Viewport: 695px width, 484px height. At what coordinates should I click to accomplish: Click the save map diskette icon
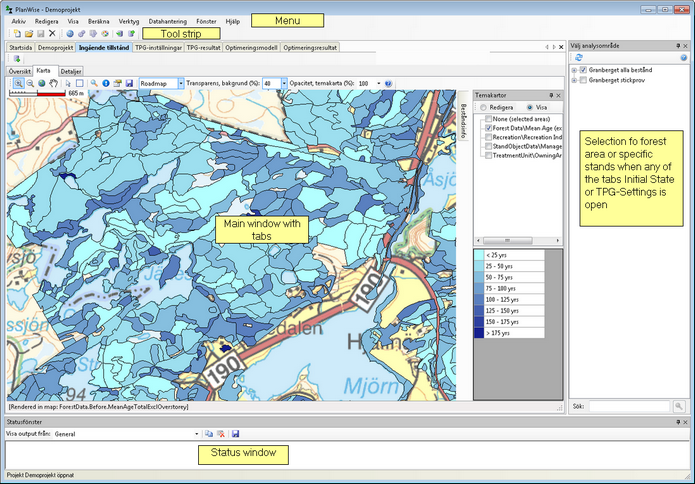pos(129,83)
